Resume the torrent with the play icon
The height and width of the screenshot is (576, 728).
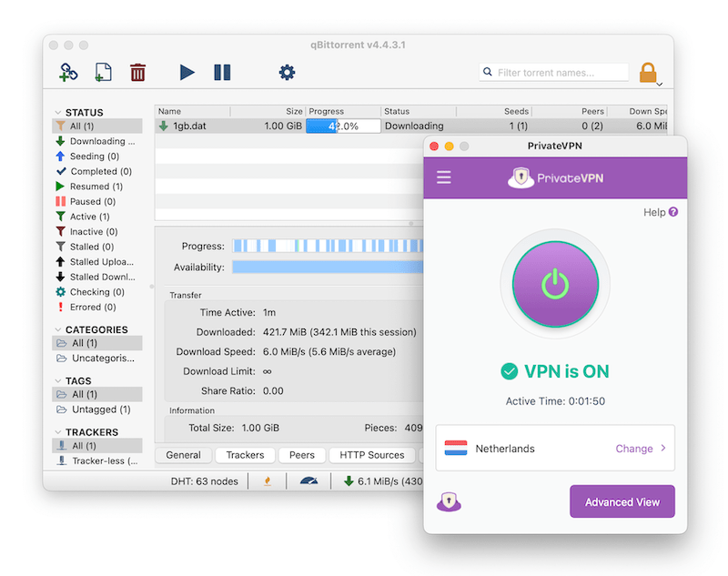click(x=187, y=72)
